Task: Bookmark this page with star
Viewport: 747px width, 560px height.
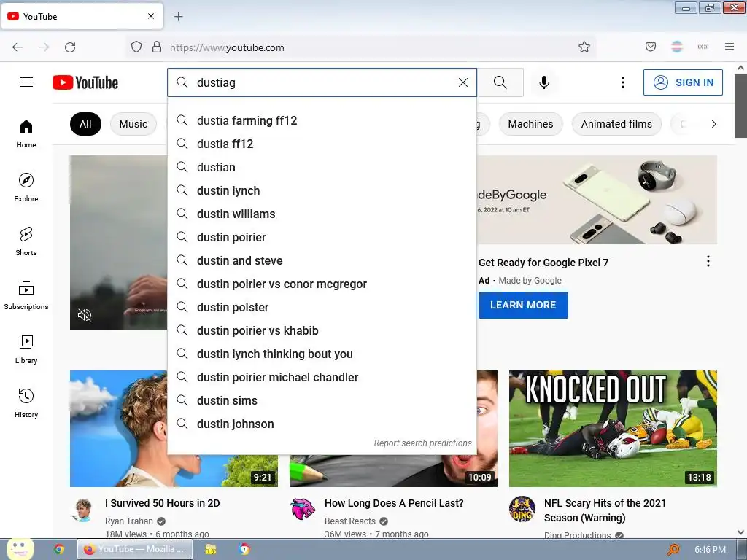Action: (x=584, y=47)
